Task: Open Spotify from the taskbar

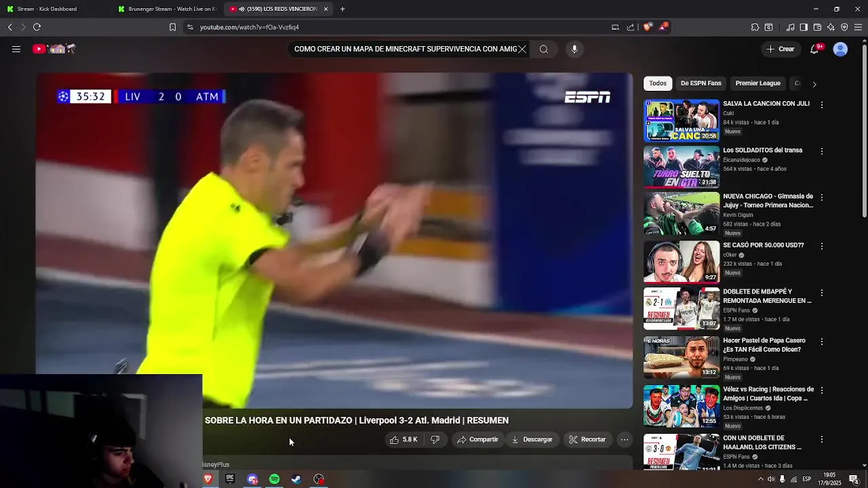Action: pyautogui.click(x=274, y=479)
